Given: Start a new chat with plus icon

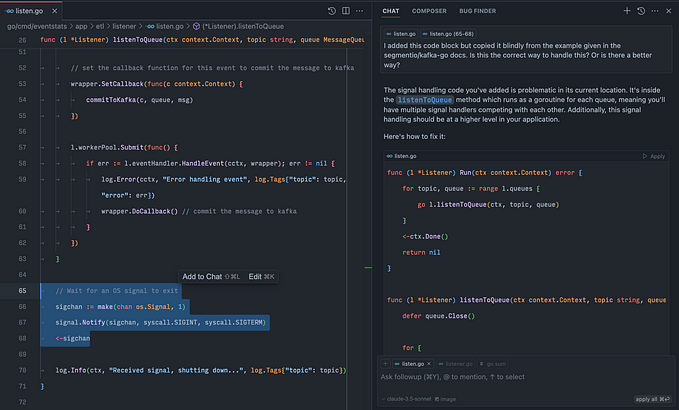Looking at the screenshot, I should point(627,11).
